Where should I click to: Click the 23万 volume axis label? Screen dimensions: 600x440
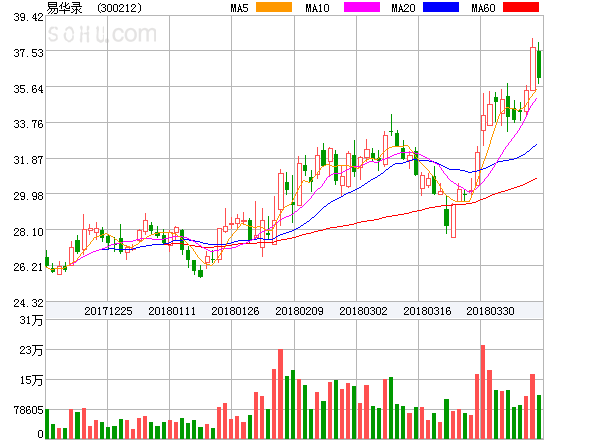pos(31,350)
